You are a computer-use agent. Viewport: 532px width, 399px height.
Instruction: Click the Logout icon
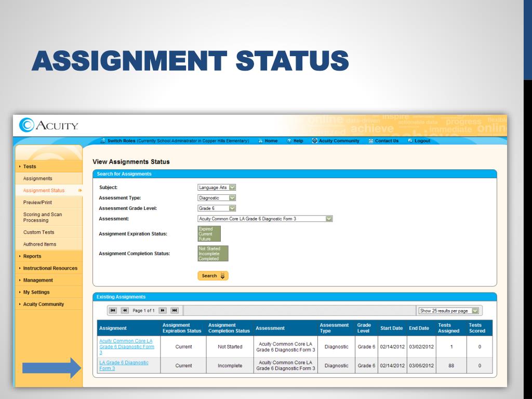410,141
